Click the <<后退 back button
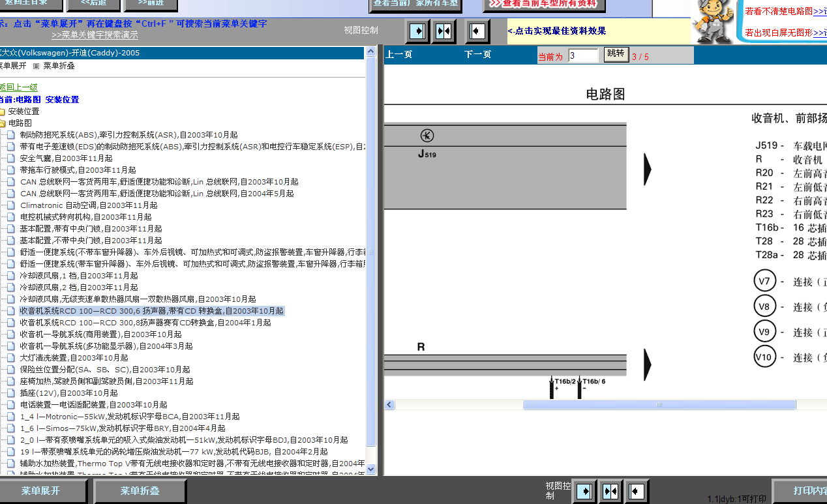The image size is (827, 504). pyautogui.click(x=94, y=5)
